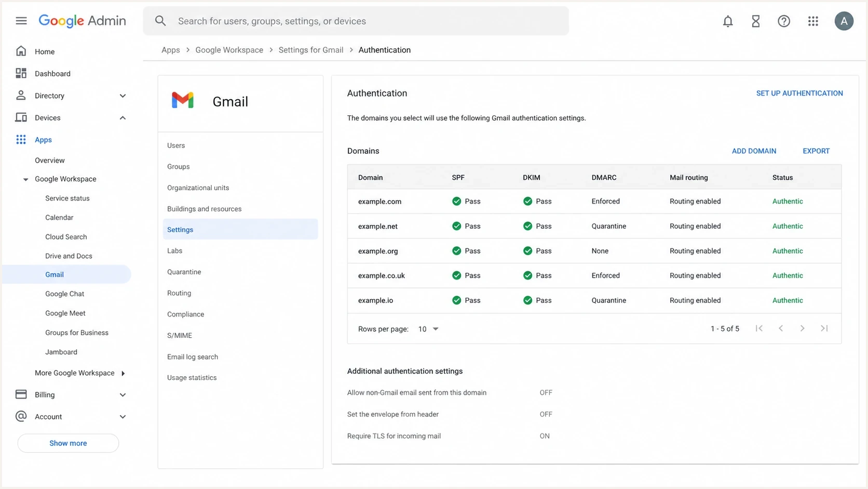Select Organizational units in the Gmail menu

198,188
